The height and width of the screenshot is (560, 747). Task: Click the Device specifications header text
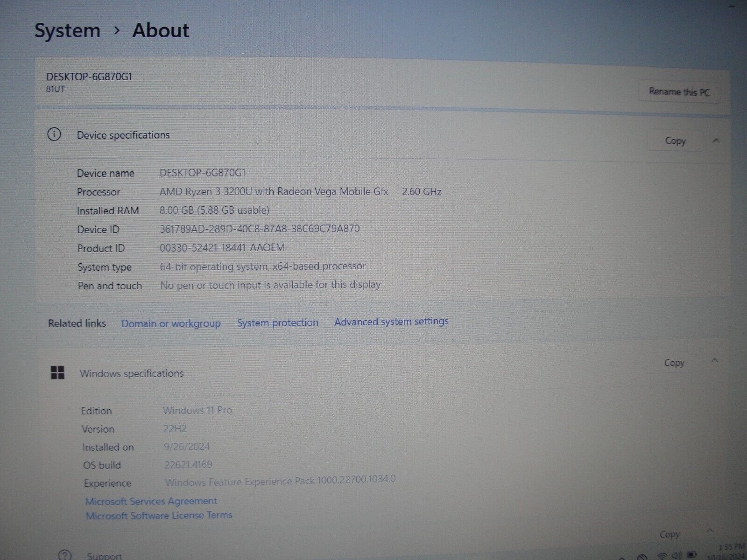click(x=123, y=135)
